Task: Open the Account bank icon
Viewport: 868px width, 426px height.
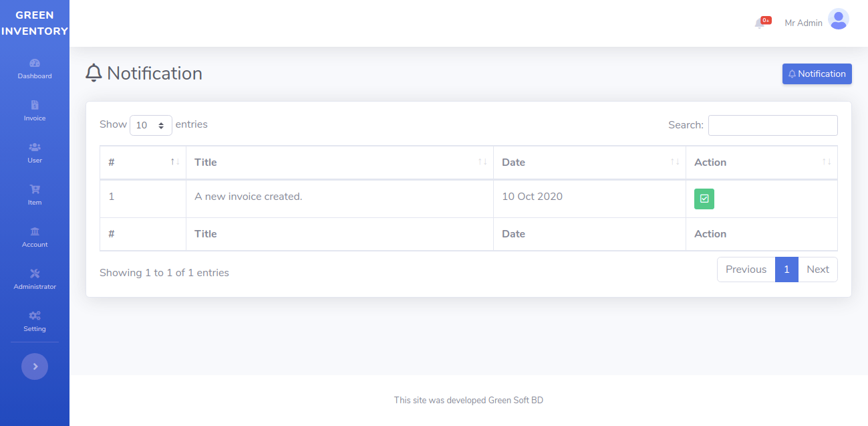Action: tap(35, 231)
